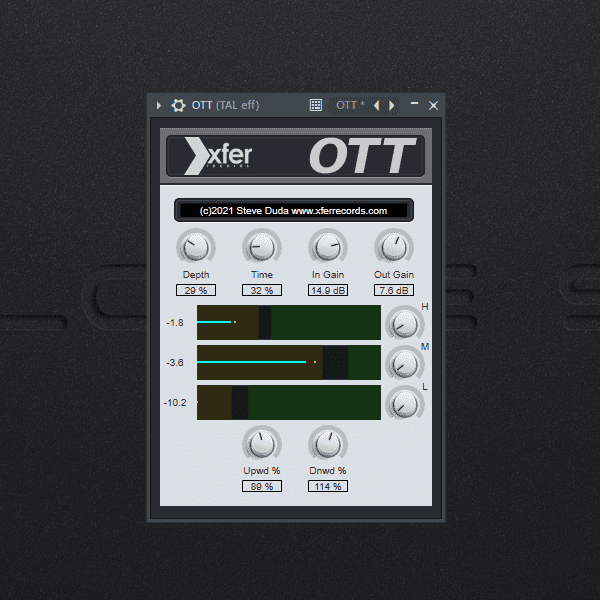The height and width of the screenshot is (600, 600).
Task: Click the Out Gain label
Action: click(x=394, y=275)
